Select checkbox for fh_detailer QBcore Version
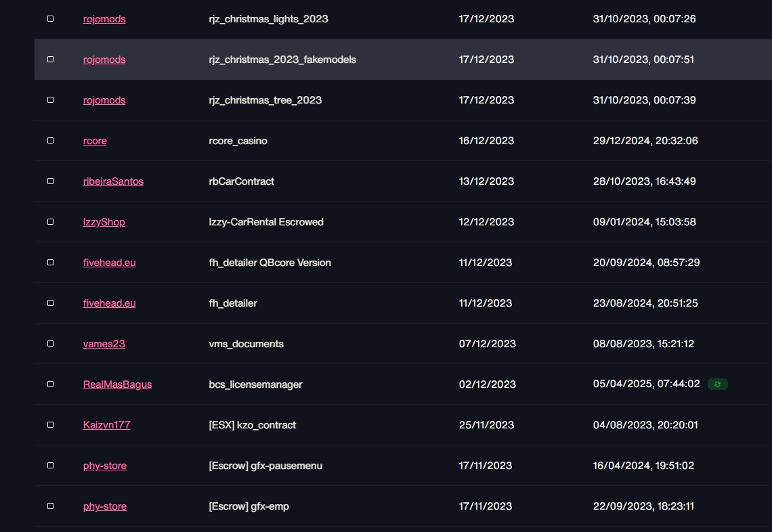772x532 pixels. [50, 263]
